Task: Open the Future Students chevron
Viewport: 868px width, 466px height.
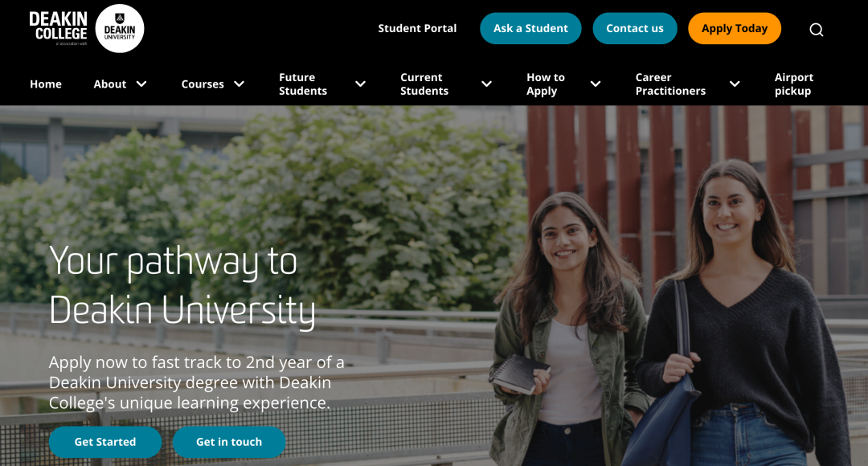Action: click(x=360, y=84)
